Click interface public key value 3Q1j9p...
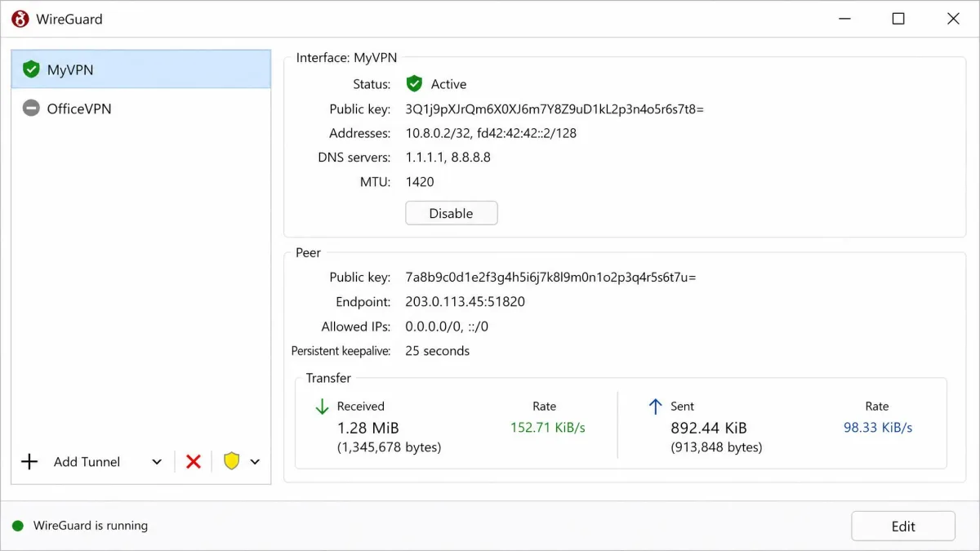This screenshot has width=980, height=551. (x=555, y=109)
